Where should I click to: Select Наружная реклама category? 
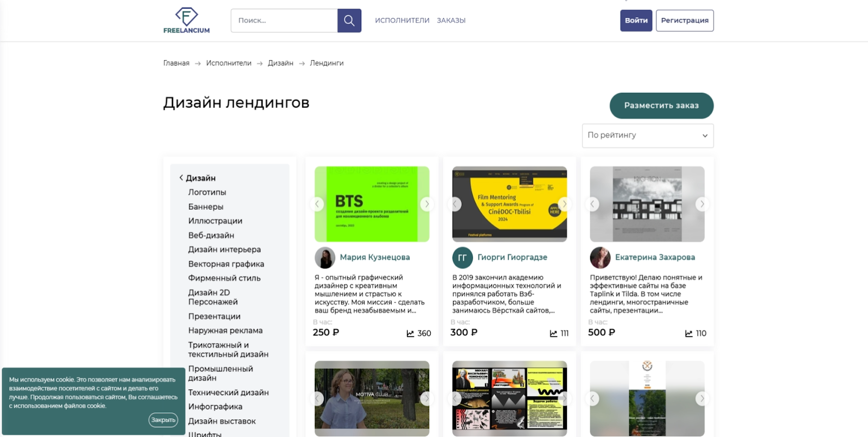[226, 331]
